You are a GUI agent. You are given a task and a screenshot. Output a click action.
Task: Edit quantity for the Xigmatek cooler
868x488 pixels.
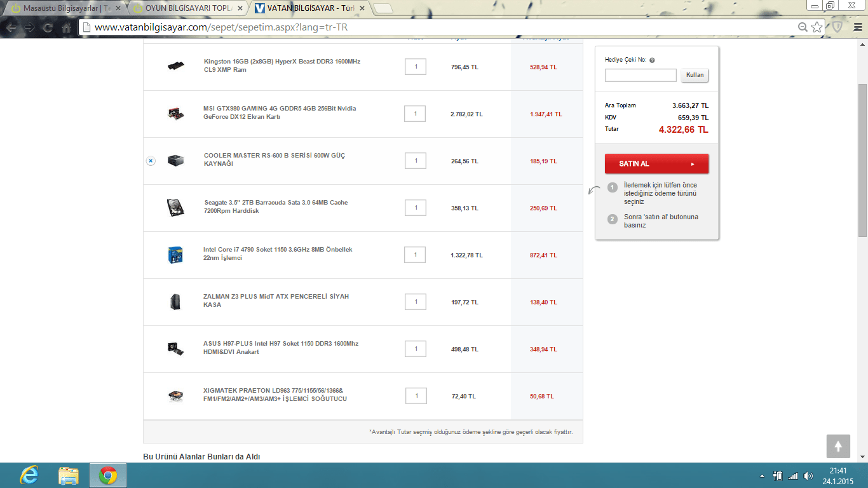[x=416, y=396]
